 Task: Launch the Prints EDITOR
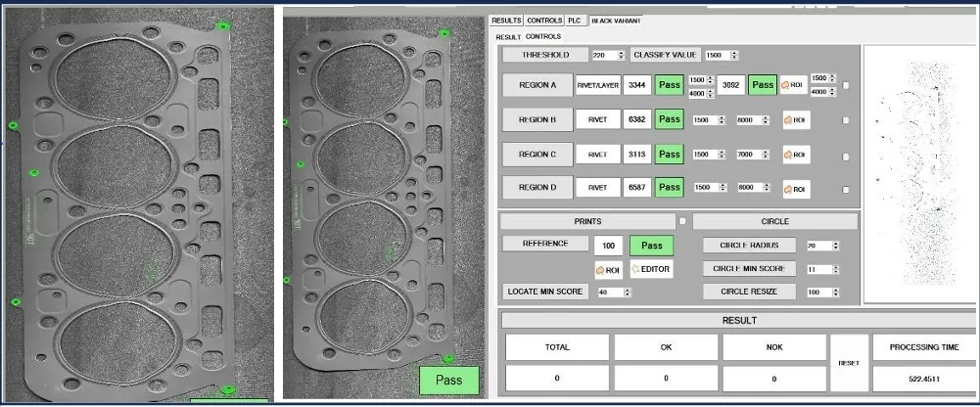651,269
